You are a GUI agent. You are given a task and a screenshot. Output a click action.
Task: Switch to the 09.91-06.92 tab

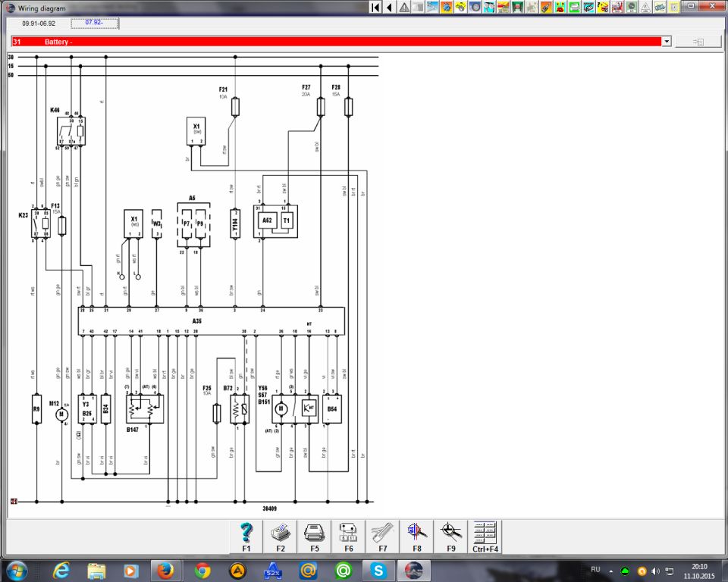(x=39, y=23)
